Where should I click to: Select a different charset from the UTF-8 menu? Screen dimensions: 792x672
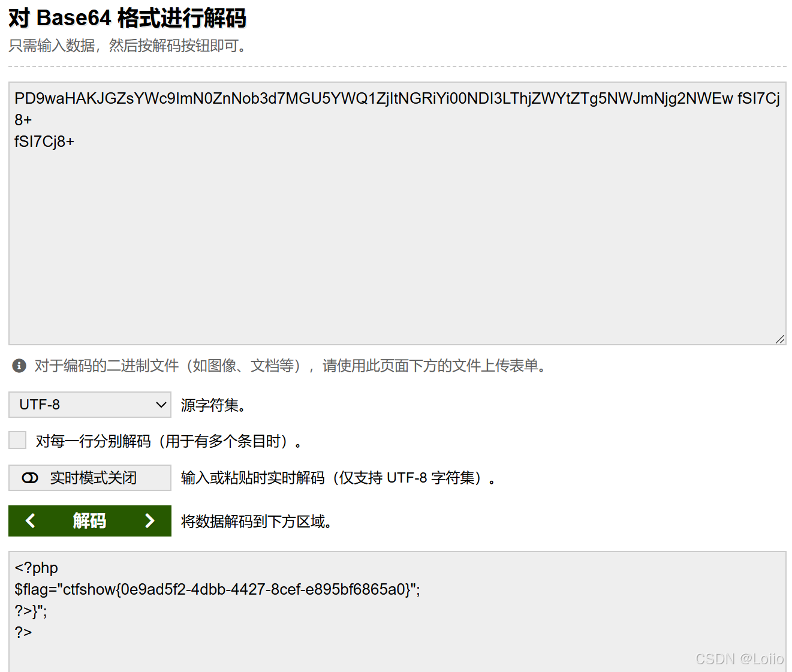89,405
